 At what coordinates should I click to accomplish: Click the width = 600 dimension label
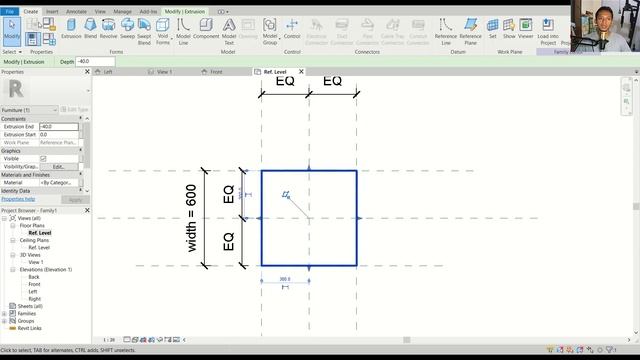191,218
